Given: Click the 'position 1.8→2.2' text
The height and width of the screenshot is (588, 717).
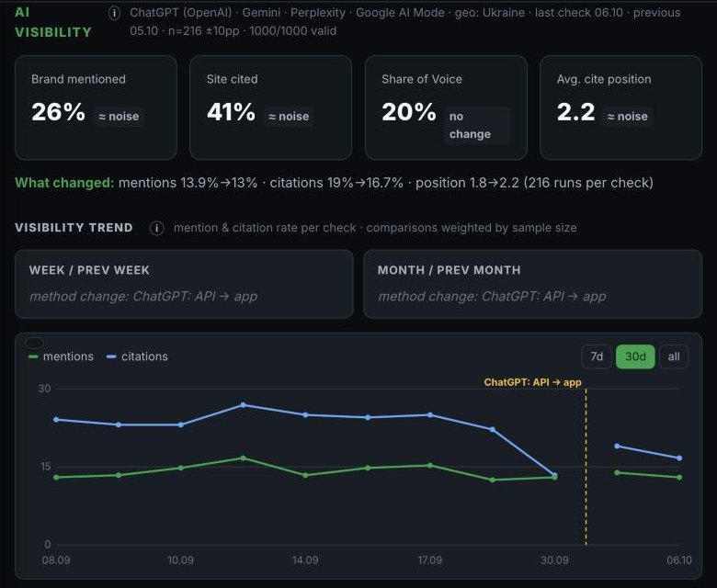Looking at the screenshot, I should point(467,183).
